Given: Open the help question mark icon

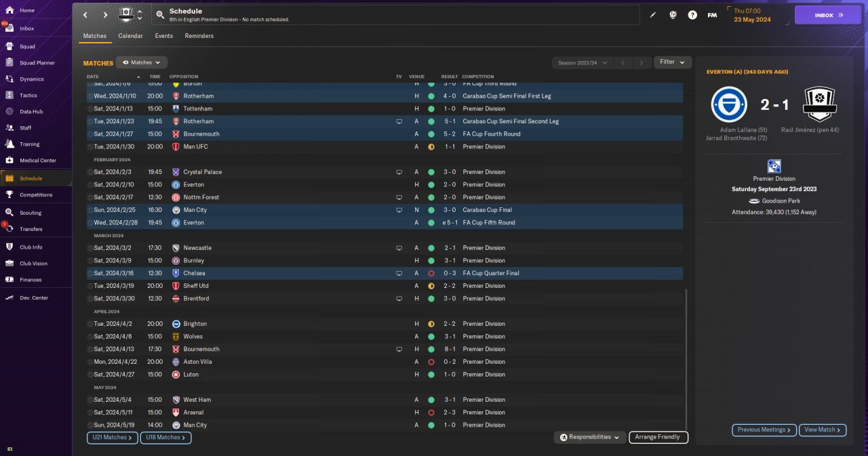Looking at the screenshot, I should (x=692, y=15).
